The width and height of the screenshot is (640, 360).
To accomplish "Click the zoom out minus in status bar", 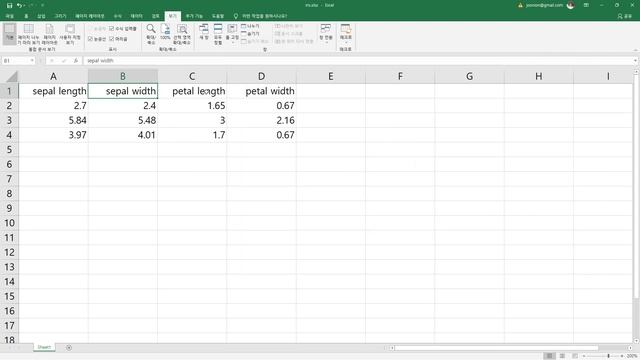I will pyautogui.click(x=584, y=356).
